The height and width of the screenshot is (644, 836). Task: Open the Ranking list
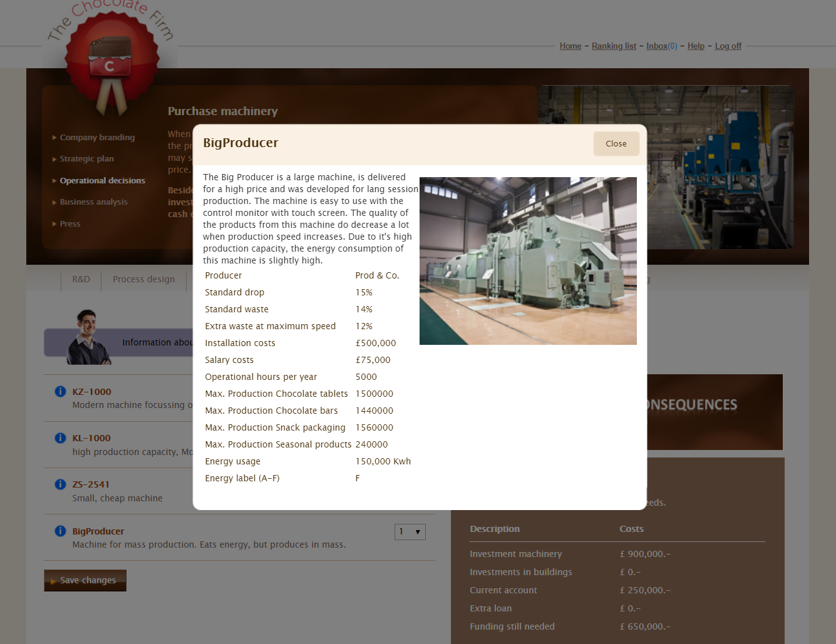pyautogui.click(x=614, y=46)
